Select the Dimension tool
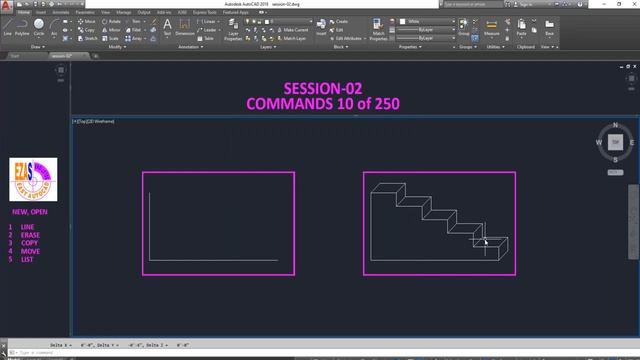This screenshot has height=360, width=640. coord(184,28)
